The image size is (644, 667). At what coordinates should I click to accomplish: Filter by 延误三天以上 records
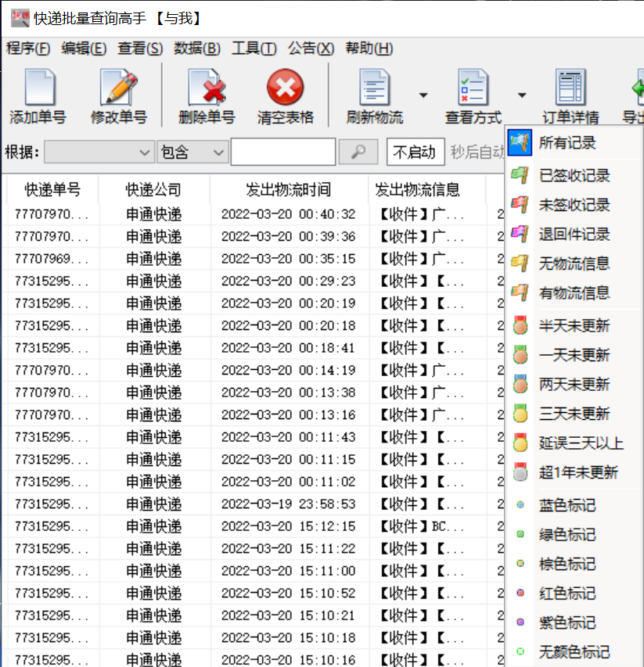tap(574, 443)
